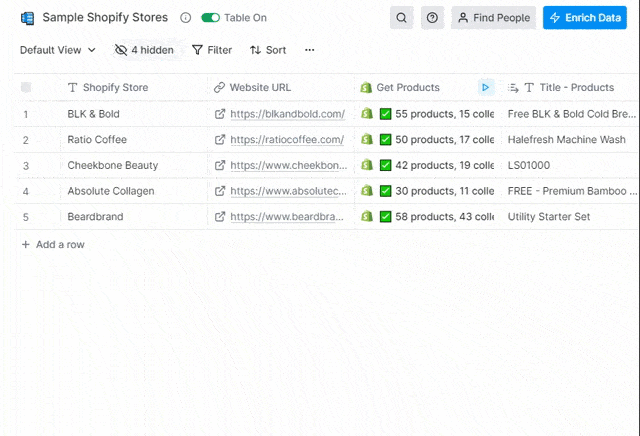Open the search magnifier button
The height and width of the screenshot is (436, 640).
pyautogui.click(x=402, y=18)
